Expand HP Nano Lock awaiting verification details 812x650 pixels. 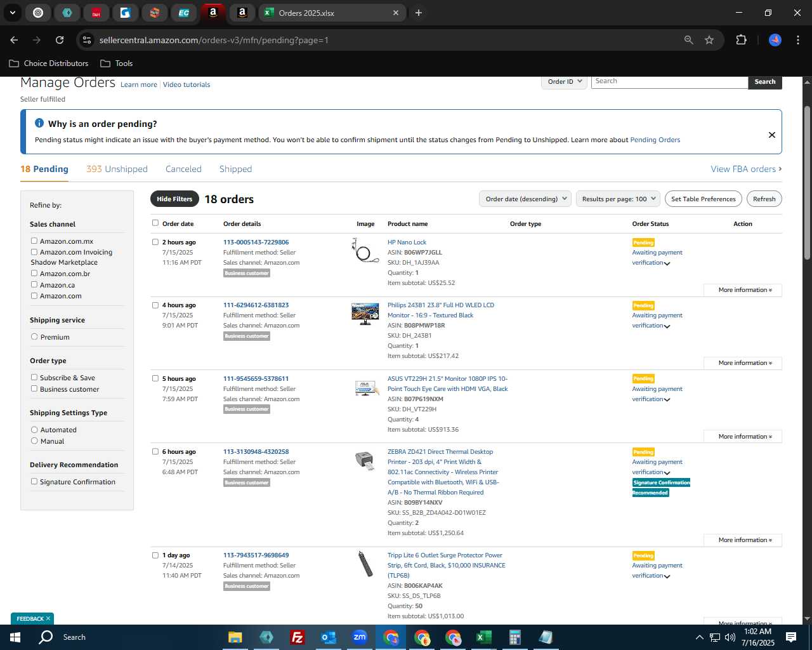(x=667, y=263)
